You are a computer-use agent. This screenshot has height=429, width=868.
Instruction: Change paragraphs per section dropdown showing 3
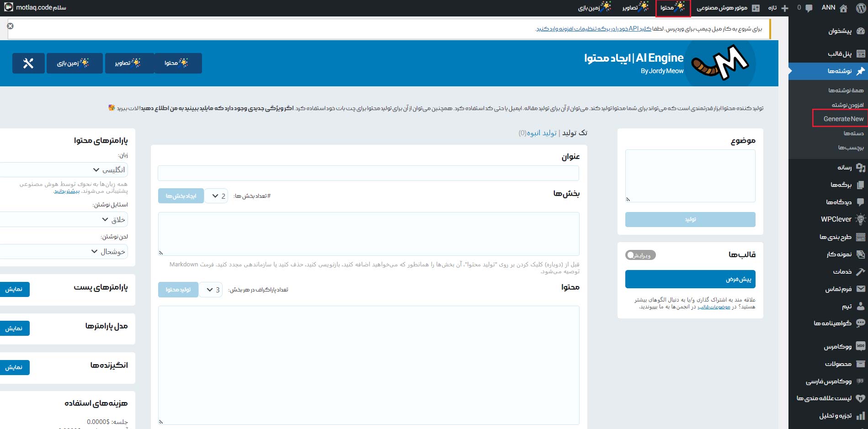[211, 290]
